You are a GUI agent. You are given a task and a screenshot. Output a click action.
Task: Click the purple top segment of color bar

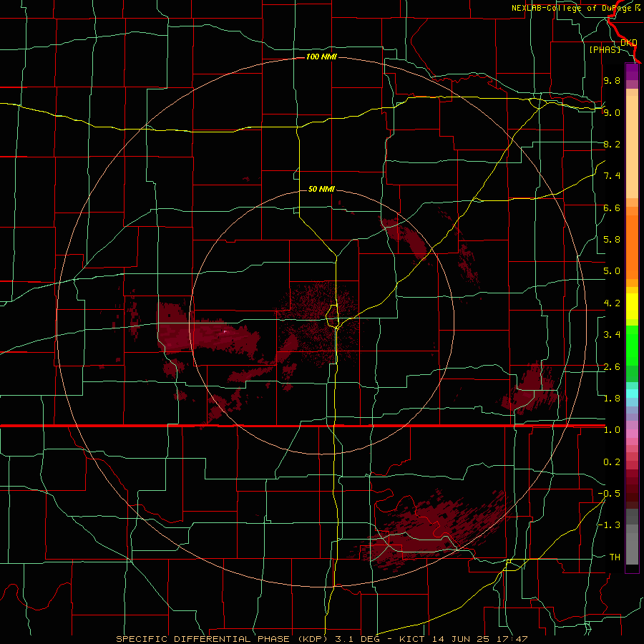(x=632, y=72)
